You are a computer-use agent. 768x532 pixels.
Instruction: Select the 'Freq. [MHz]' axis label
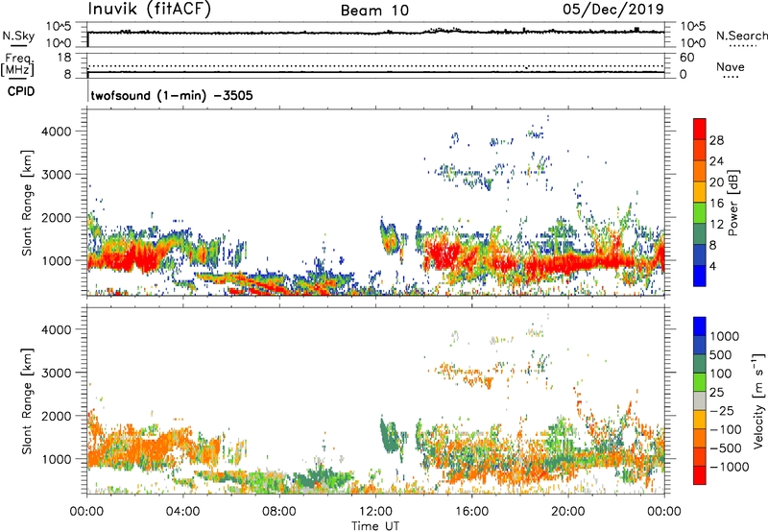coord(17,64)
